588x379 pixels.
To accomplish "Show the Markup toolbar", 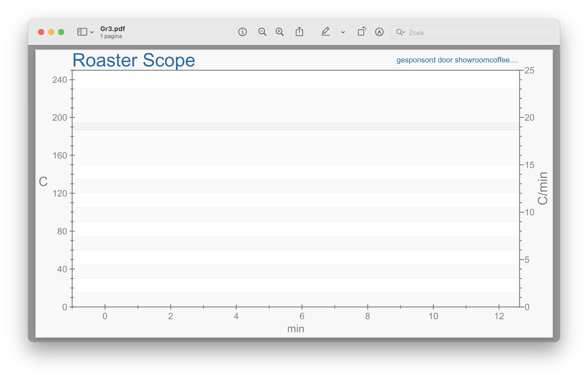I will pos(379,32).
